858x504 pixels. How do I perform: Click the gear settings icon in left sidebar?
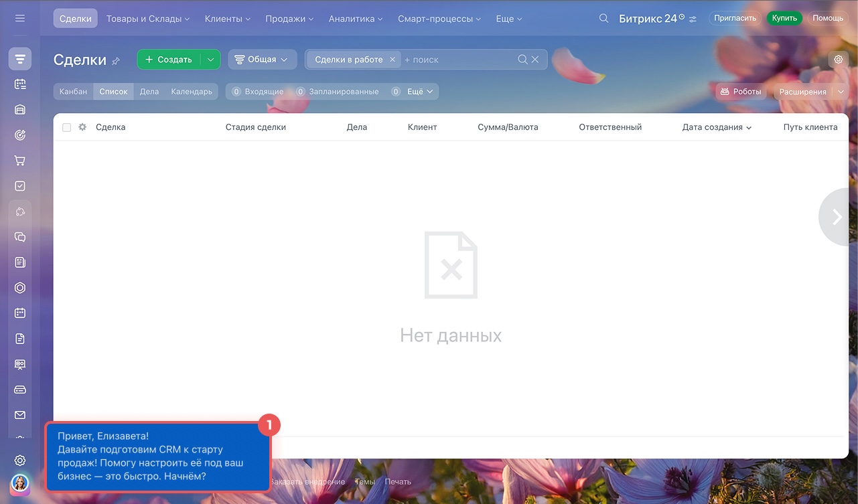click(x=20, y=460)
